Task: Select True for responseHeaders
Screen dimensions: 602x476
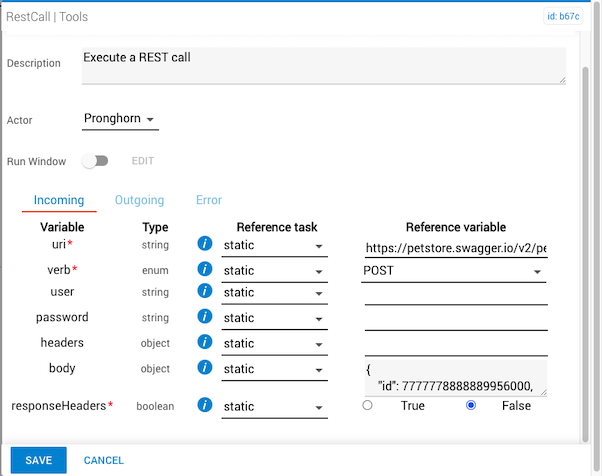Action: pyautogui.click(x=368, y=406)
